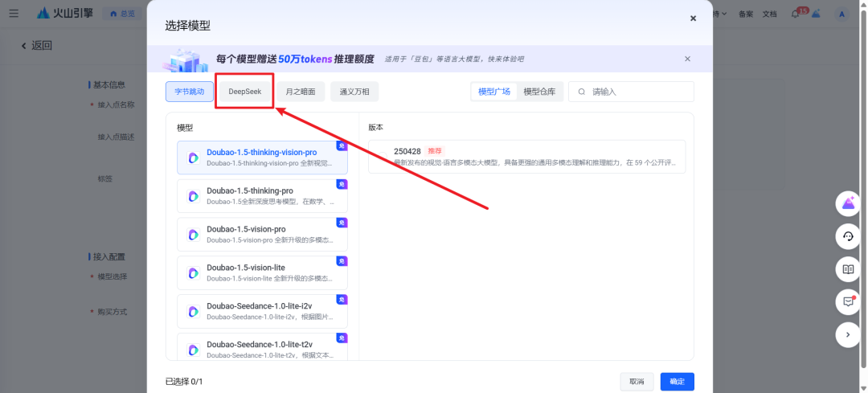The image size is (868, 393).
Task: Click the 请输入 model search field
Action: 631,92
